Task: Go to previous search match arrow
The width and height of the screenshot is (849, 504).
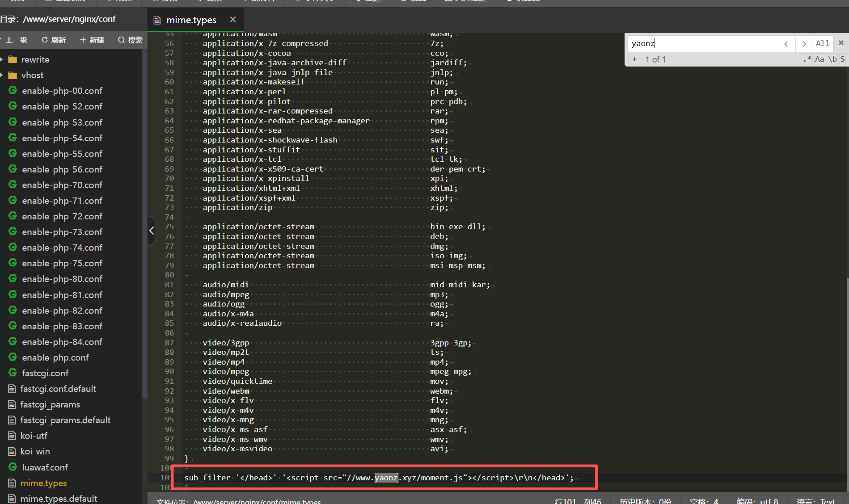Action: [786, 44]
